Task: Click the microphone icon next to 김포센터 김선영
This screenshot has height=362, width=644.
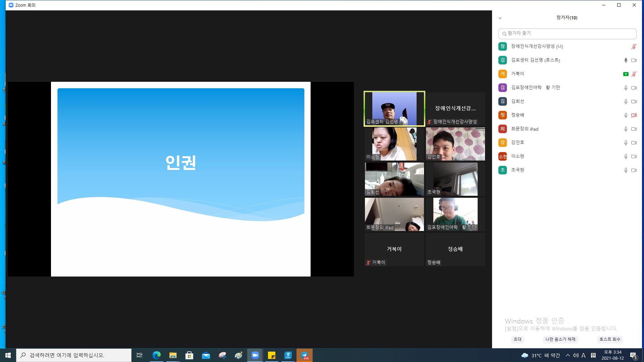Action: click(x=626, y=60)
